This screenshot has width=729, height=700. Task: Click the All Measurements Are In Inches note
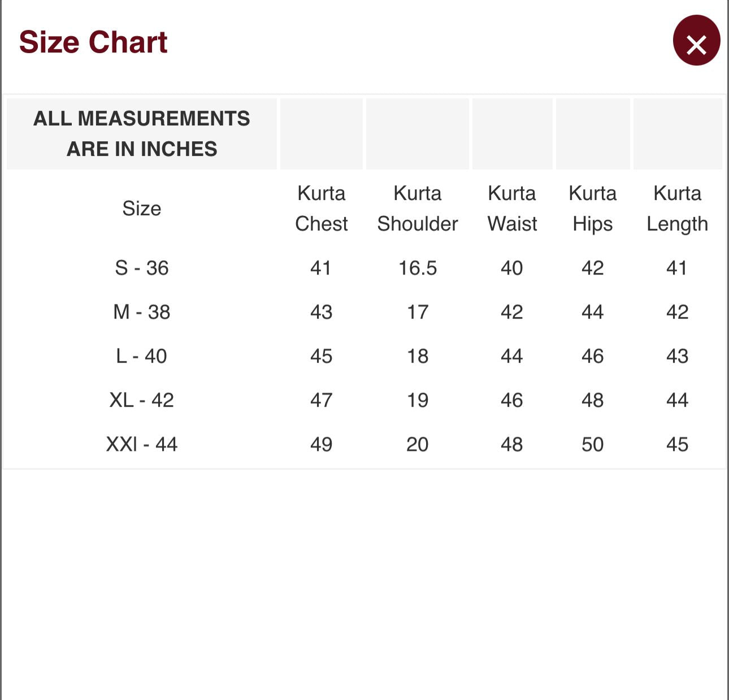click(x=142, y=134)
